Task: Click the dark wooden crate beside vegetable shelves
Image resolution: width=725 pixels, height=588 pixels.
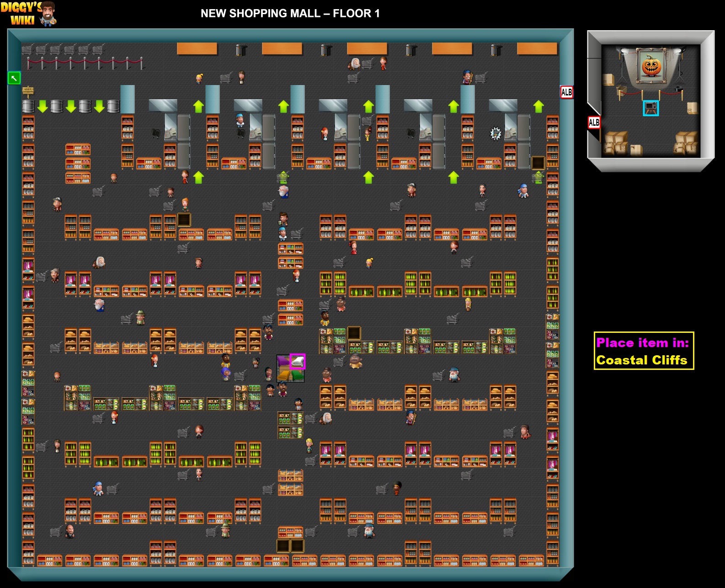Action: 354,333
